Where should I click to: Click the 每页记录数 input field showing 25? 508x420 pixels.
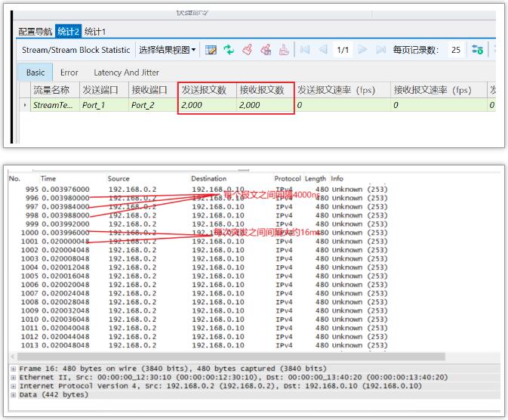pos(456,50)
